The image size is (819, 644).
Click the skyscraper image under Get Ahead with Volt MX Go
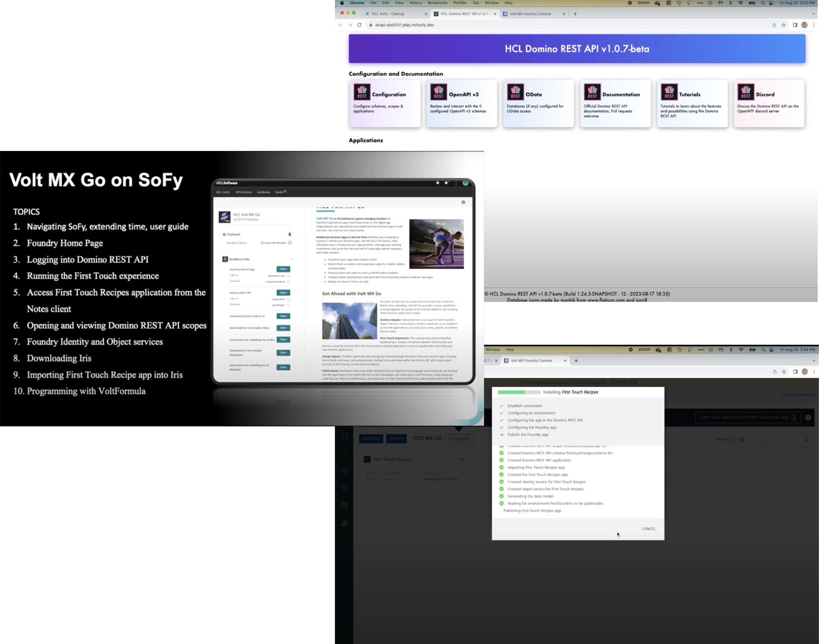[350, 321]
